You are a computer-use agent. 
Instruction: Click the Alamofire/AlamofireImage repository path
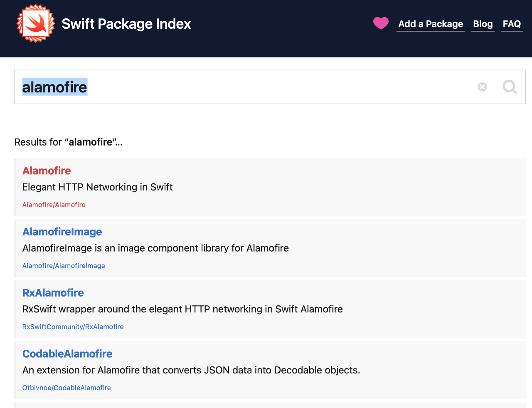coord(64,266)
